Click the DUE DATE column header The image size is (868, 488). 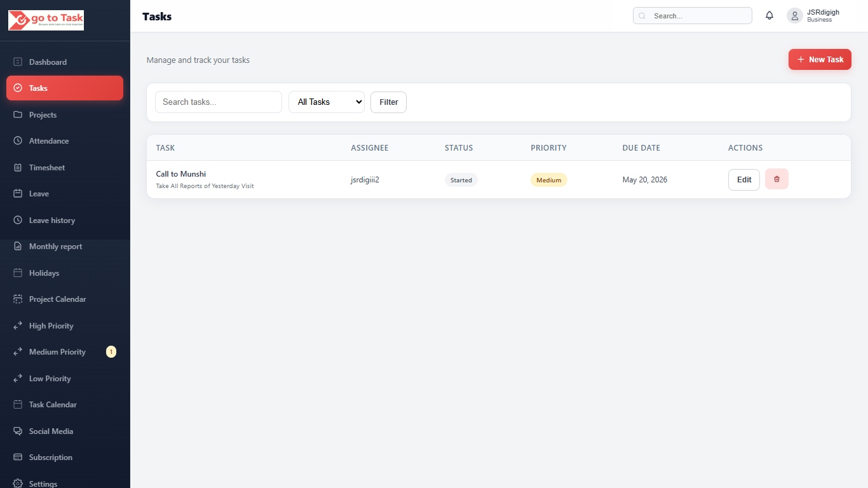[641, 147]
